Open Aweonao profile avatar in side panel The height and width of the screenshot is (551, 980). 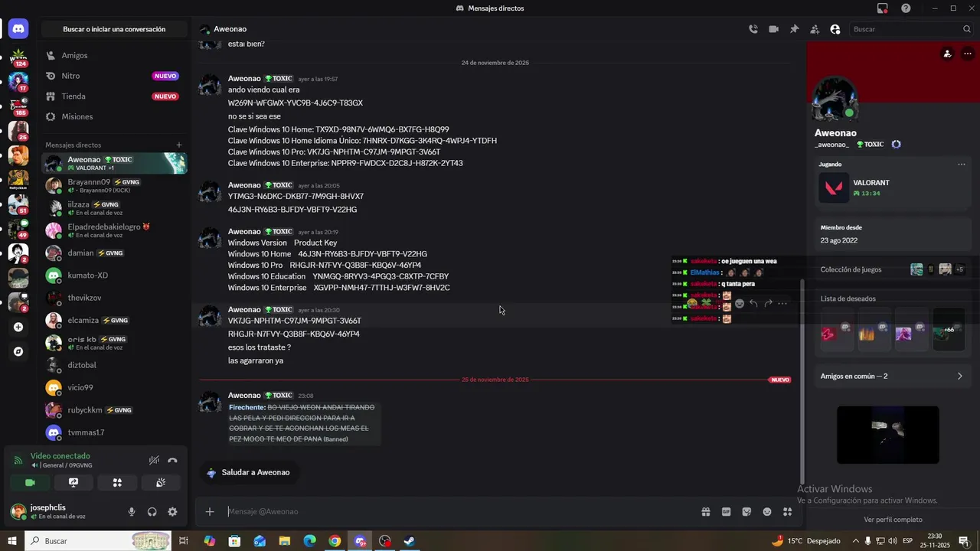click(835, 99)
